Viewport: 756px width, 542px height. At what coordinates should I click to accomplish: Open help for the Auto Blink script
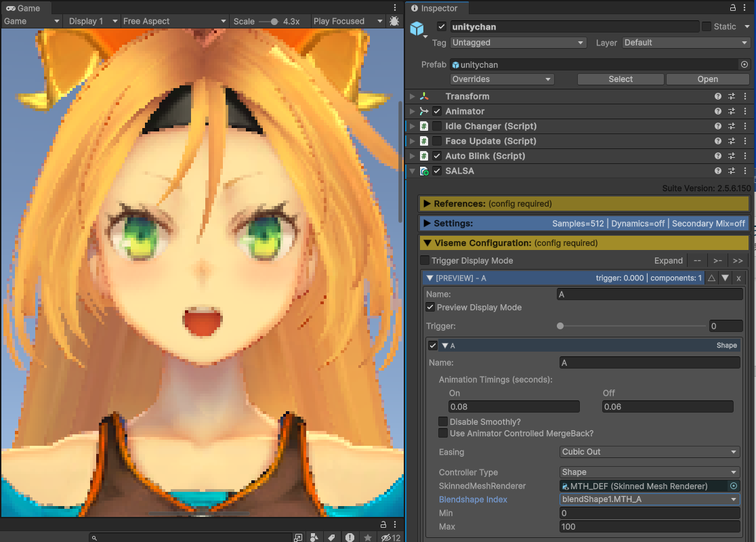(x=718, y=157)
